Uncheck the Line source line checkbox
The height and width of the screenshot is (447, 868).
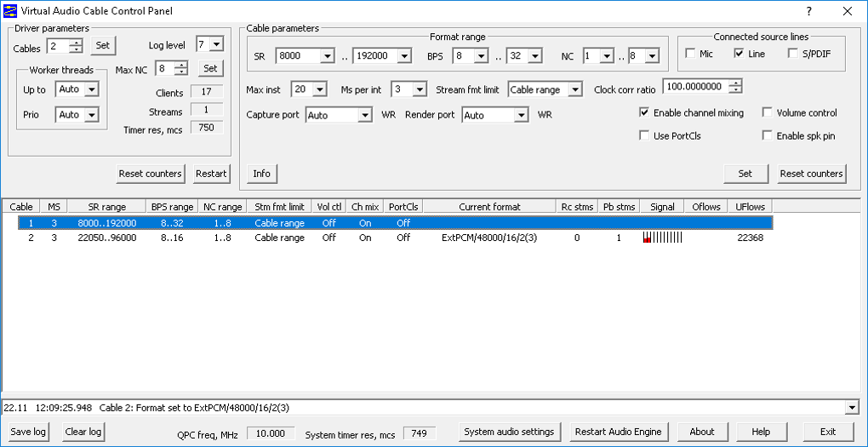(x=739, y=54)
